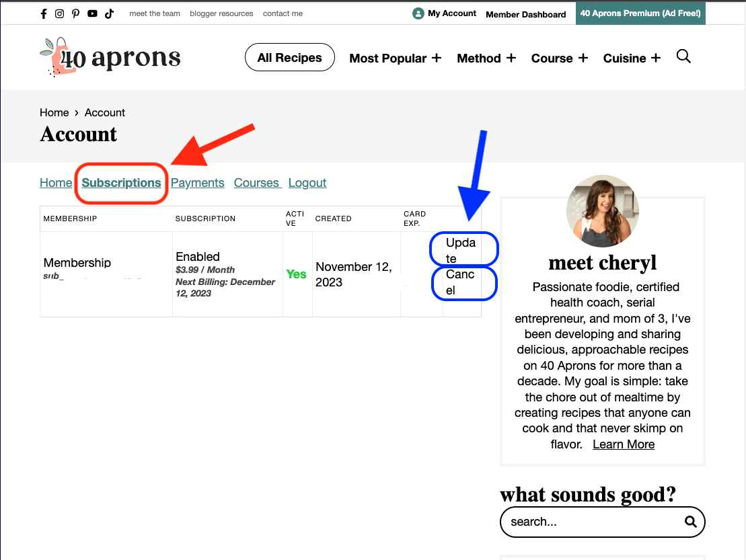Click the Logout link
The width and height of the screenshot is (746, 560).
(307, 183)
